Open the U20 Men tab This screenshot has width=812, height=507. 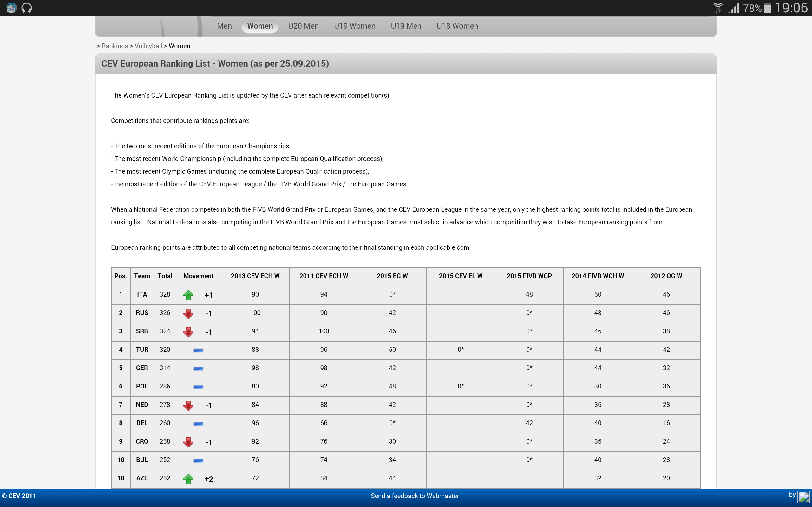tap(303, 26)
